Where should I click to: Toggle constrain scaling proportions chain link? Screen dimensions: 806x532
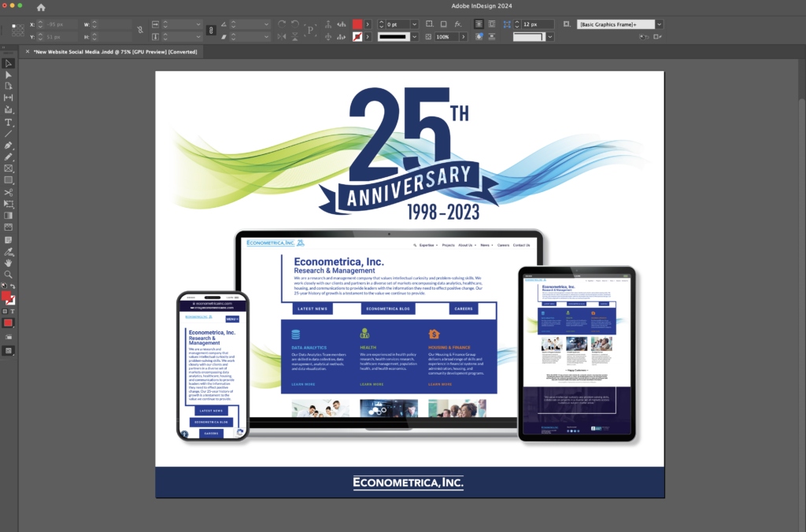coord(211,31)
